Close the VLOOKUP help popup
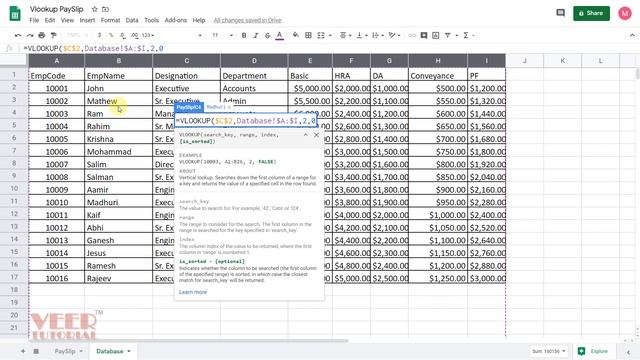This screenshot has width=640, height=360. (316, 135)
